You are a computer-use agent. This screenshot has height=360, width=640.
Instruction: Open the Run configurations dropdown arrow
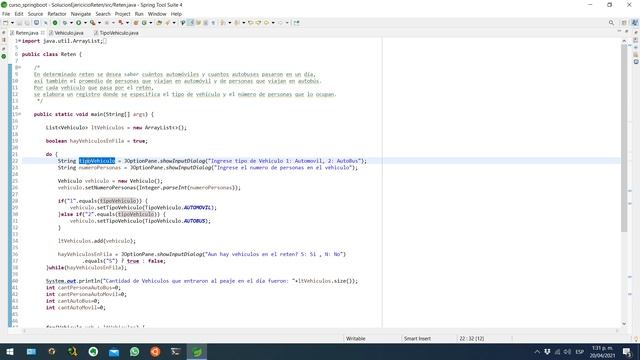(85, 23)
